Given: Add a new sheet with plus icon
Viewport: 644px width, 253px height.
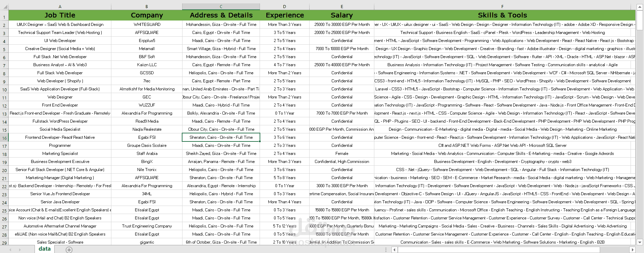Looking at the screenshot, I should 69,250.
